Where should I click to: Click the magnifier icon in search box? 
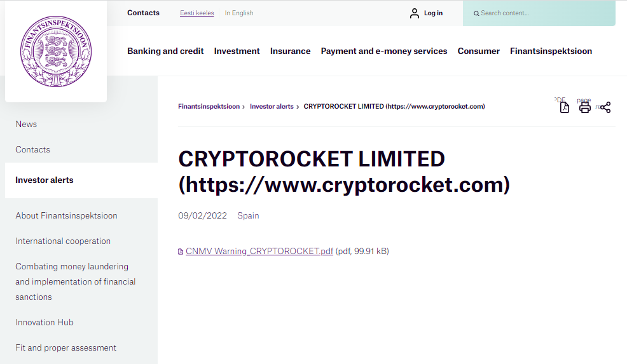pyautogui.click(x=476, y=13)
